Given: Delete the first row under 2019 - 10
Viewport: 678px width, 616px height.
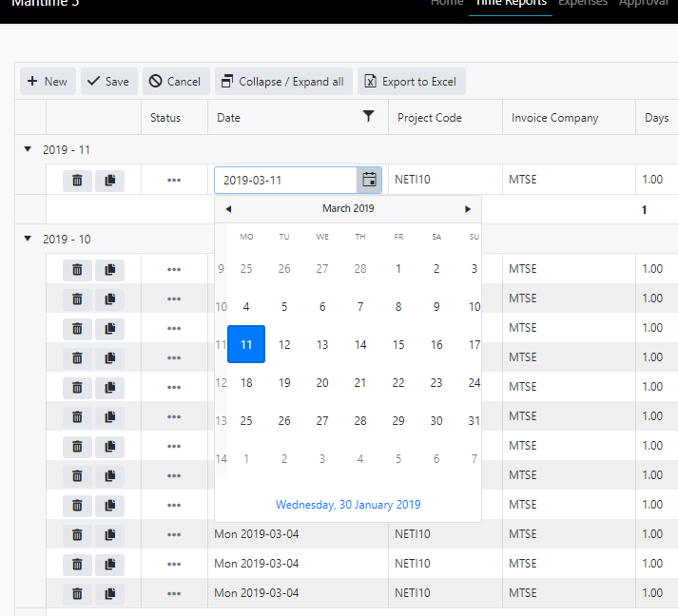Looking at the screenshot, I should (x=77, y=270).
